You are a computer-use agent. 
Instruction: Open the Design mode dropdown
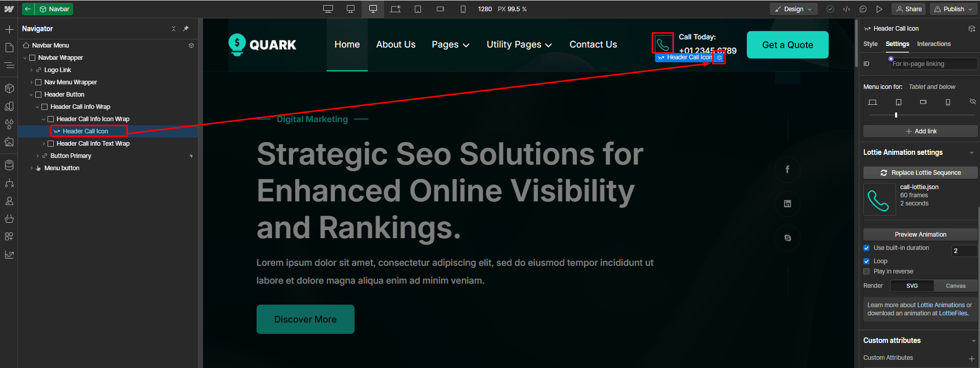[793, 9]
